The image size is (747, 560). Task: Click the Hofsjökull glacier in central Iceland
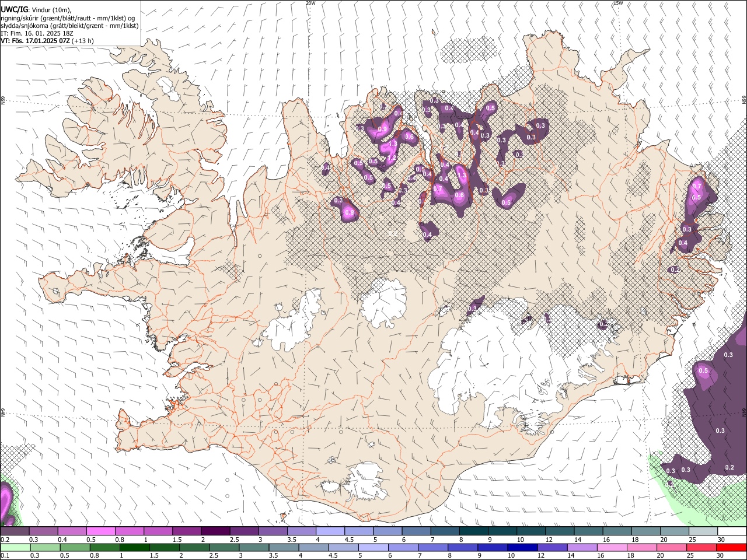[x=384, y=302]
